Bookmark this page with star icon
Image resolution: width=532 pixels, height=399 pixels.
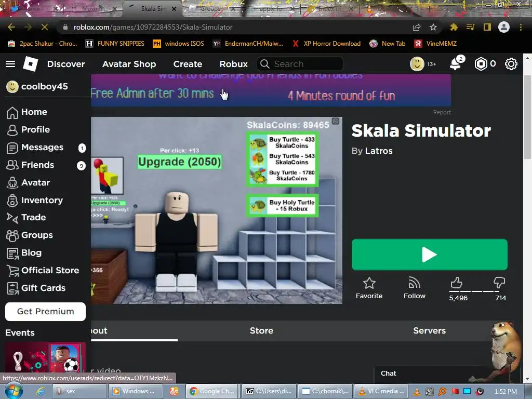point(433,27)
